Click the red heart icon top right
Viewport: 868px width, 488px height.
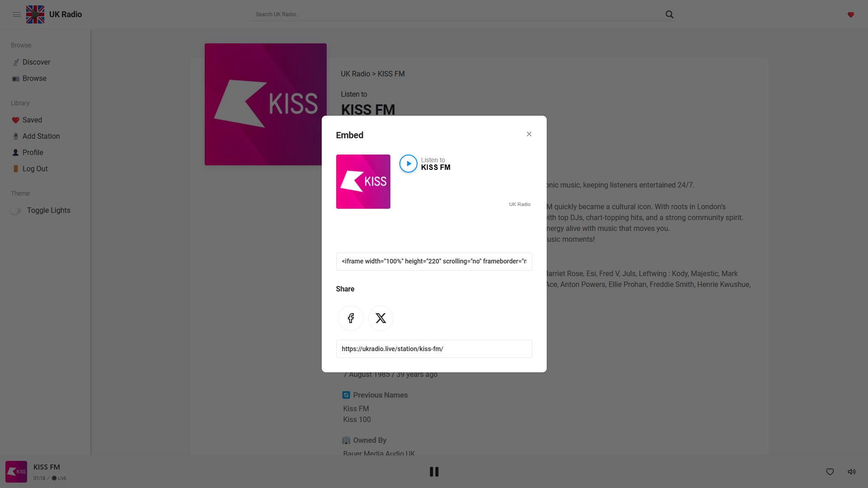[850, 15]
